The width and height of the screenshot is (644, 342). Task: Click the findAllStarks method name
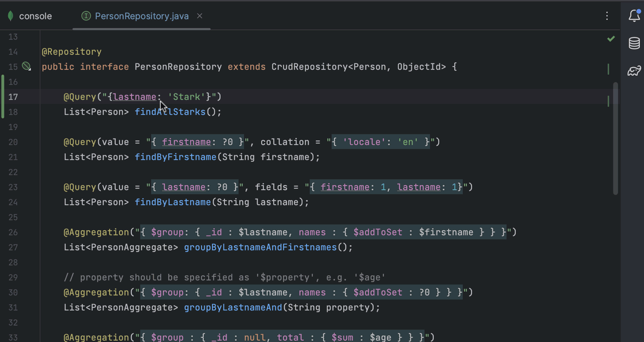point(170,112)
